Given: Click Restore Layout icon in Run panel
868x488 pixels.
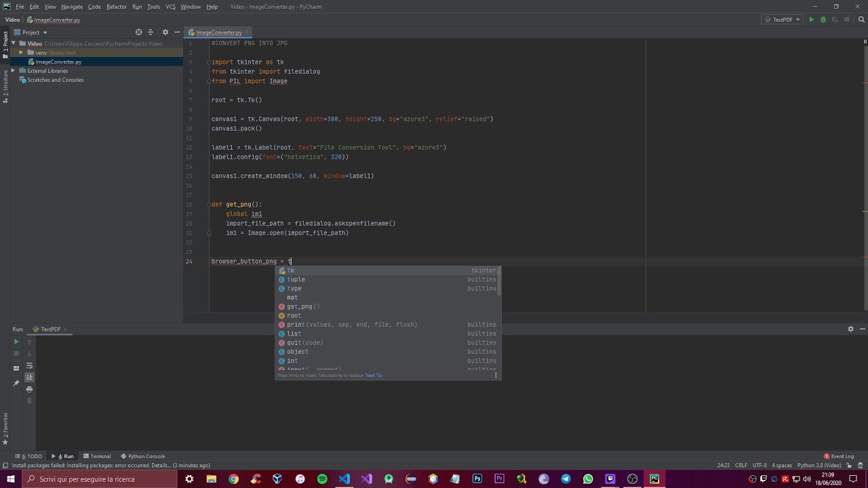Looking at the screenshot, I should click(16, 368).
